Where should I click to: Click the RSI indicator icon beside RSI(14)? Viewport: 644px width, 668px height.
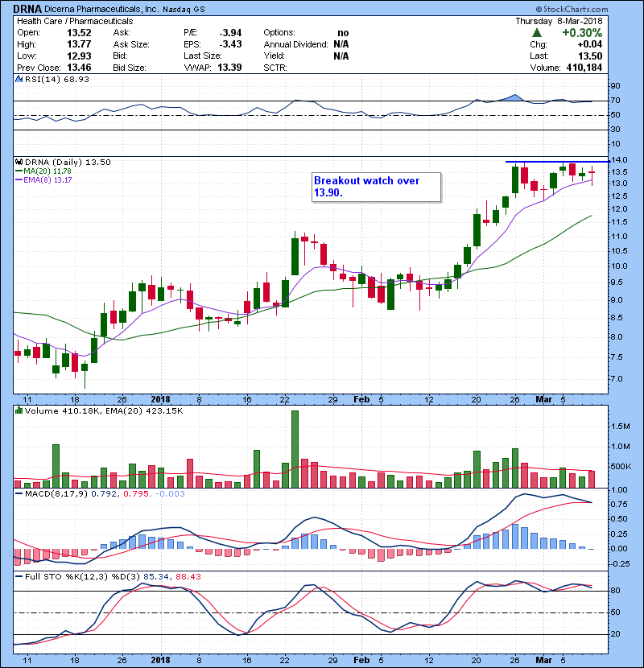pos(19,79)
